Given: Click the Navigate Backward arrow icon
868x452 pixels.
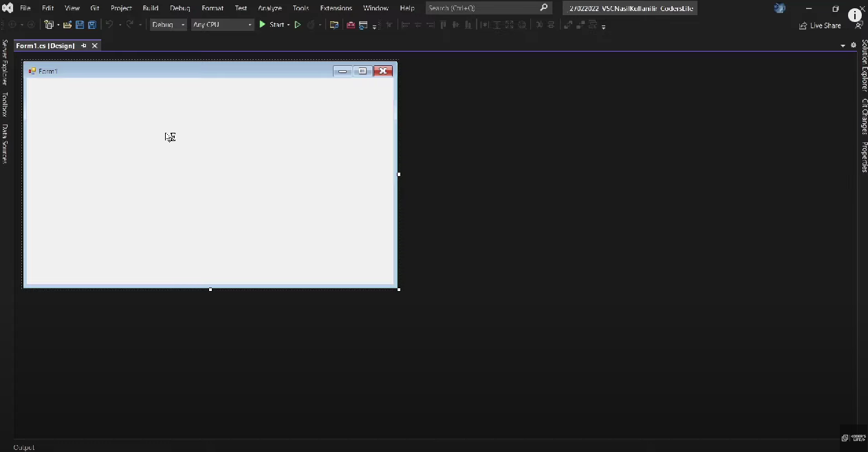Looking at the screenshot, I should tap(12, 25).
